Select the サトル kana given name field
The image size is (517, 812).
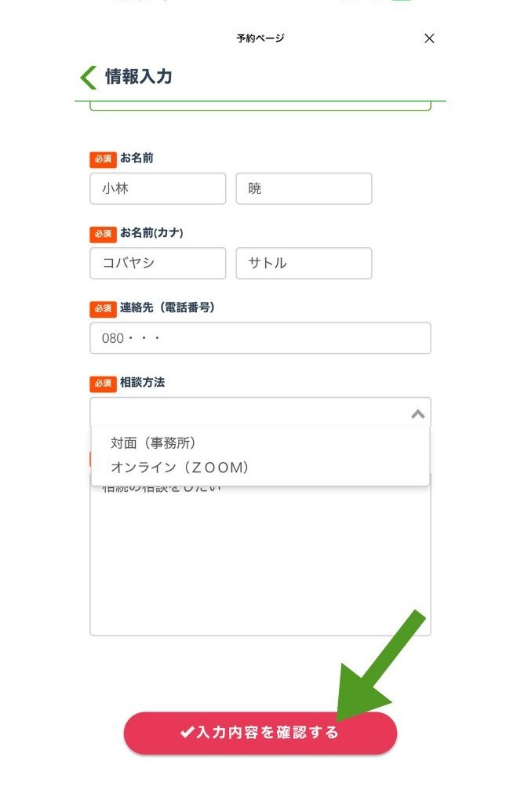coord(304,263)
